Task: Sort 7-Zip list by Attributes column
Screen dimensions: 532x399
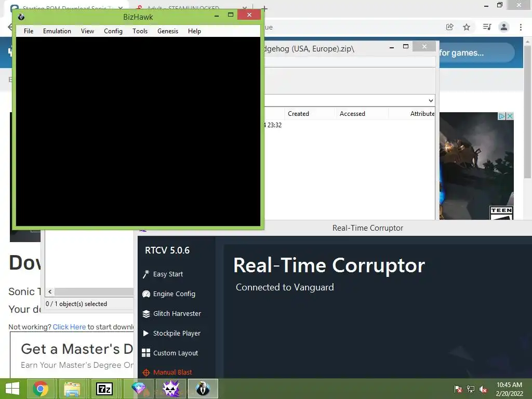Action: pos(422,114)
